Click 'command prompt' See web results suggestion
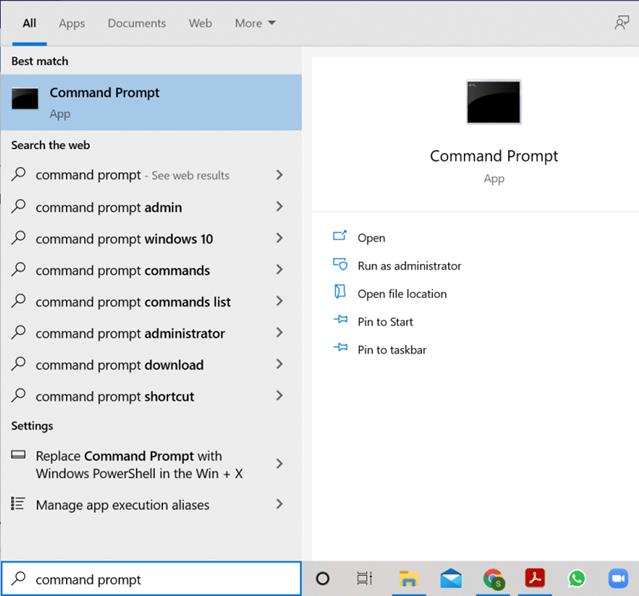Viewport: 639px width, 596px height. [151, 175]
